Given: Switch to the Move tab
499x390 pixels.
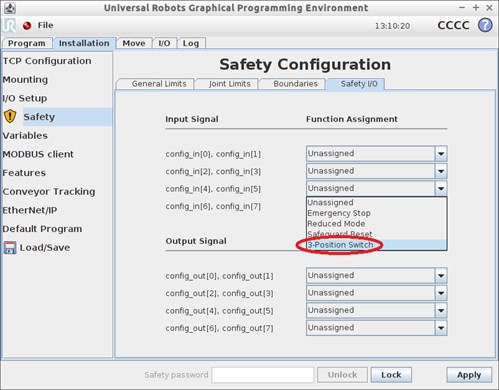Looking at the screenshot, I should coord(134,43).
